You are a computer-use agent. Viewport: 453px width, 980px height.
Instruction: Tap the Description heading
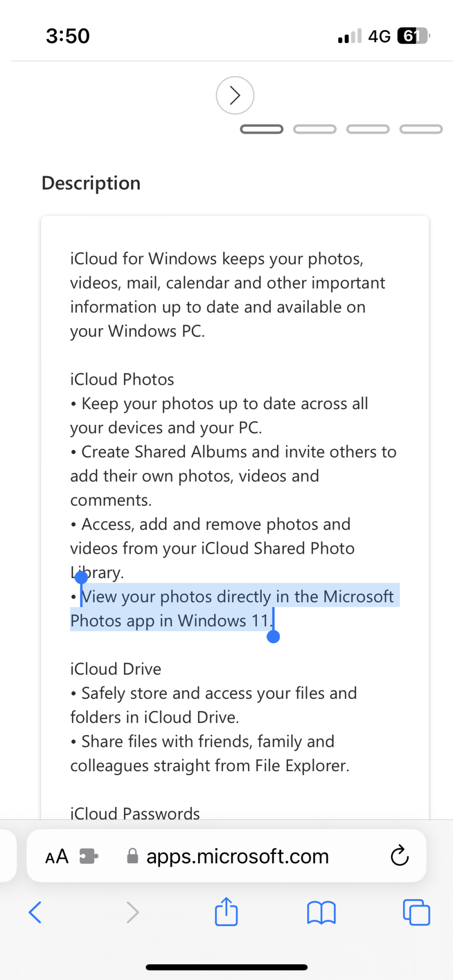91,183
